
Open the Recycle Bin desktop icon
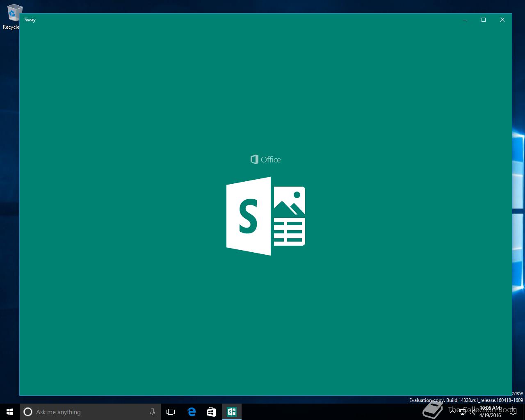11,17
